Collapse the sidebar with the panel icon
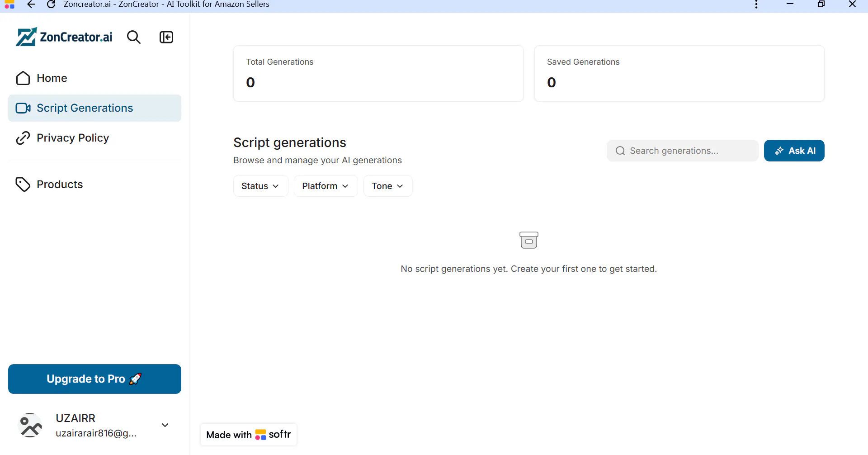Screen dimensions: 868x455 pyautogui.click(x=166, y=37)
